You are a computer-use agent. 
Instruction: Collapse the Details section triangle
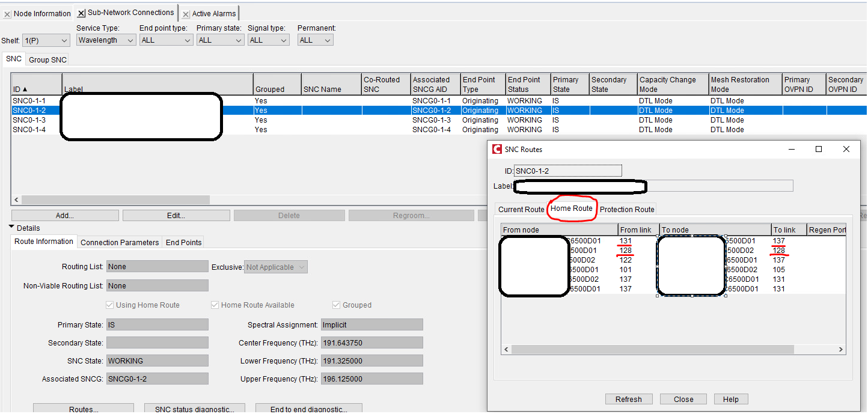coord(11,227)
